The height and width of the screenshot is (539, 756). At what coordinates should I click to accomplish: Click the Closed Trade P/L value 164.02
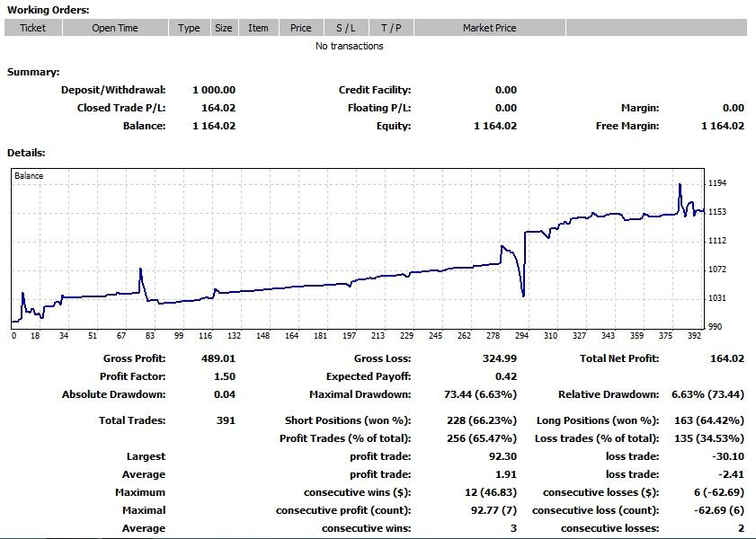pos(218,108)
